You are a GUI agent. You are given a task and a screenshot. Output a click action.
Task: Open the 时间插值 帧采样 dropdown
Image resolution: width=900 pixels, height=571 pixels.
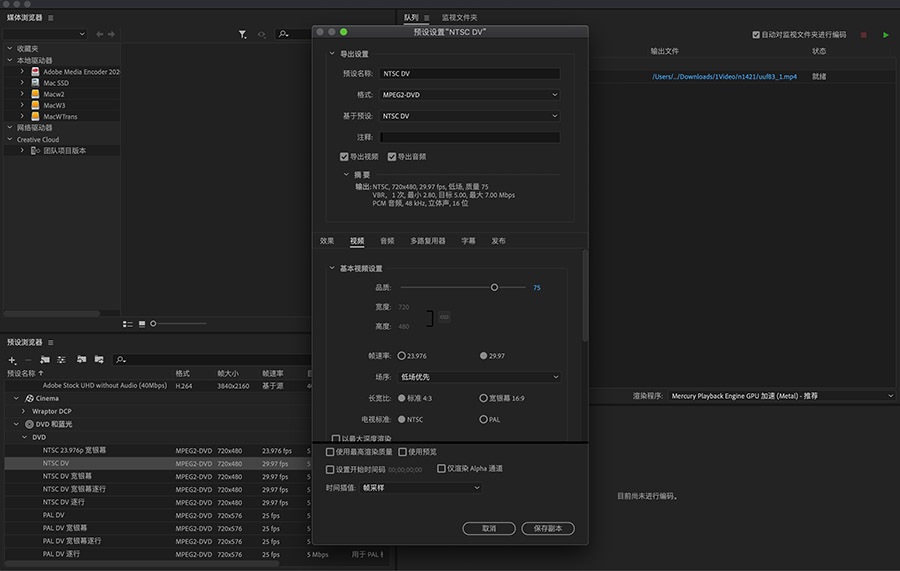(x=421, y=488)
